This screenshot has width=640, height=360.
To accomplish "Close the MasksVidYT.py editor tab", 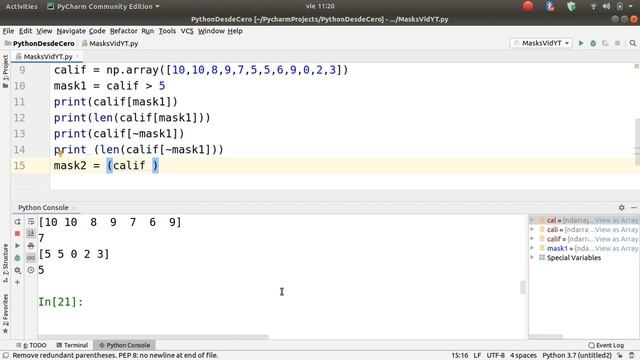I will (x=77, y=56).
